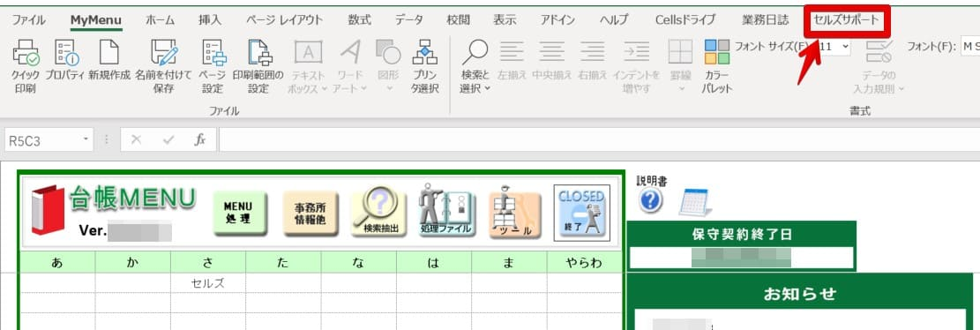The image size is (980, 330).
Task: Apply left align (左揃え)
Action: click(x=512, y=59)
